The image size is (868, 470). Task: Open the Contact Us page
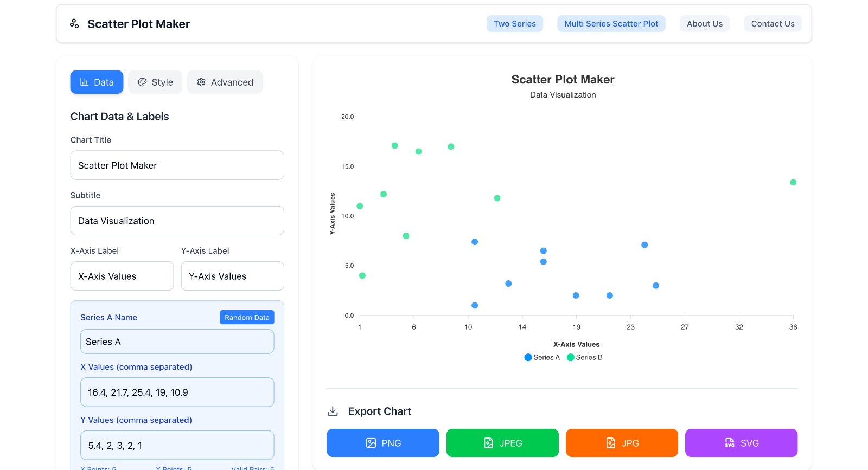tap(773, 23)
